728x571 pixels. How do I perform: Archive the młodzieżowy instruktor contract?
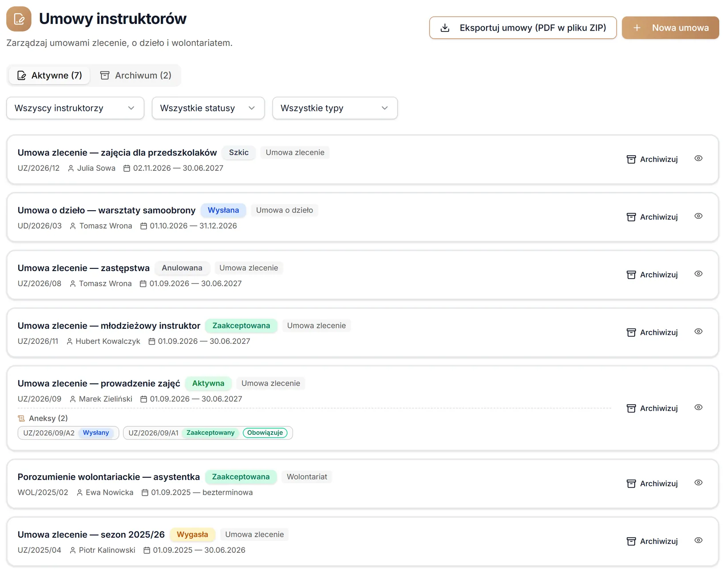[x=652, y=332]
